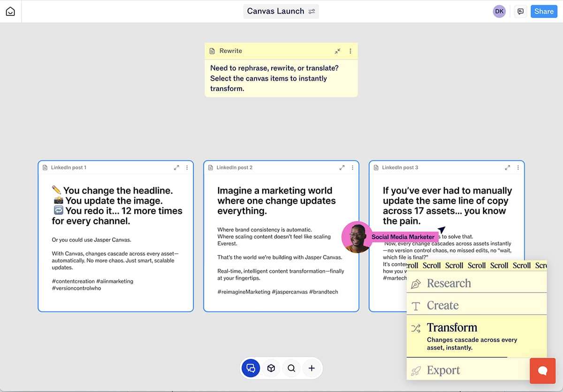Open the orange chat support widget
Image resolution: width=563 pixels, height=392 pixels.
tap(543, 371)
